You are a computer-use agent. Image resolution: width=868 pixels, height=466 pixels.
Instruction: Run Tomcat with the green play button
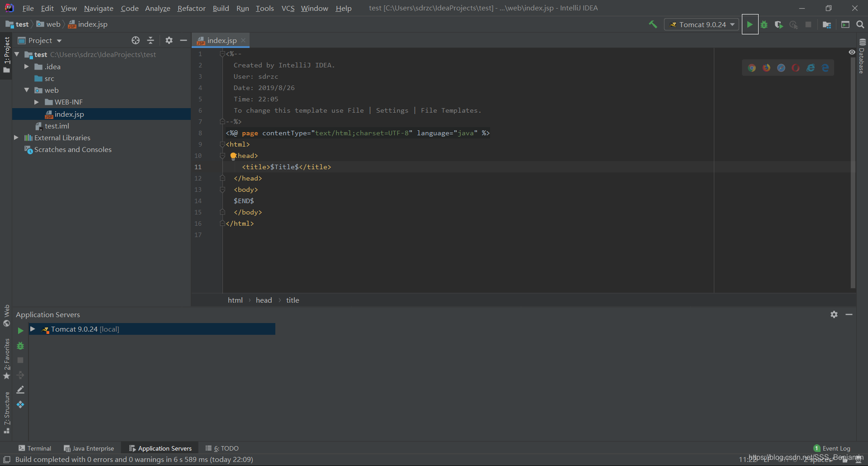(750, 24)
